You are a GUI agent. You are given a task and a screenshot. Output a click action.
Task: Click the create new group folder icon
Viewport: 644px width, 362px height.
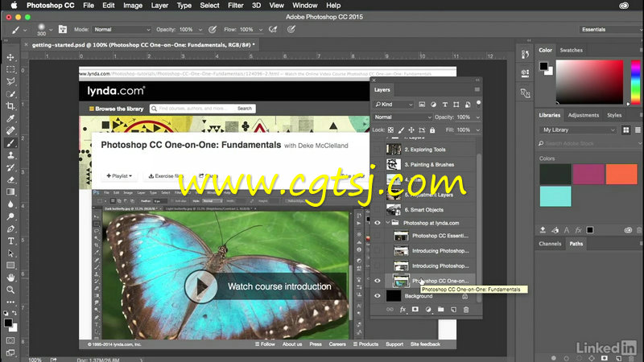[440, 310]
